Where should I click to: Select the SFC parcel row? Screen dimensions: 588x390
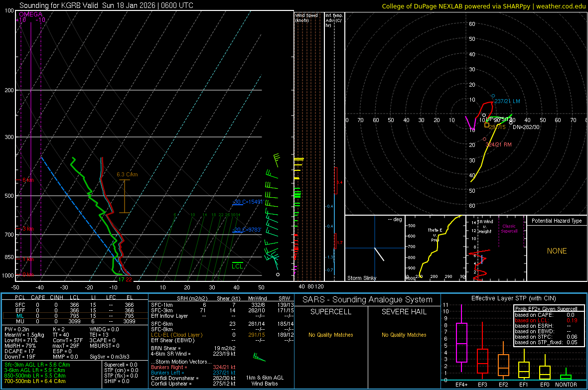click(75, 305)
